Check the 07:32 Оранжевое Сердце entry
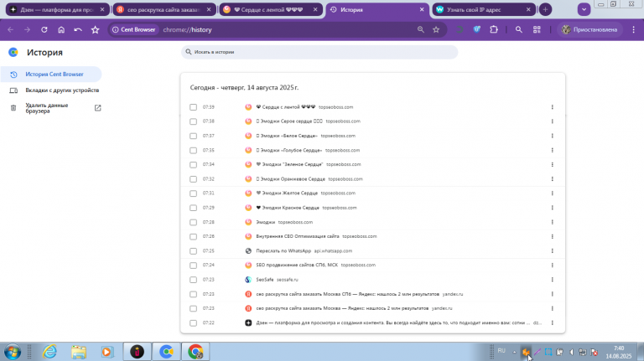644x361 pixels. tap(193, 179)
